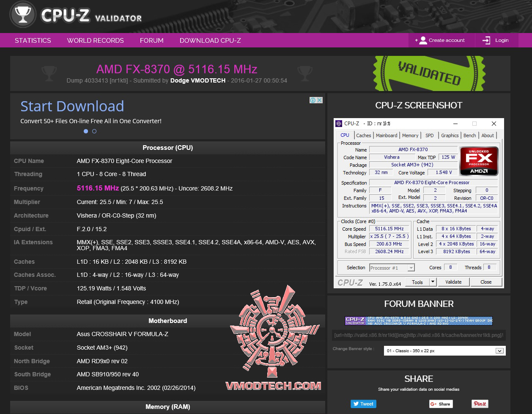Click the Multiplier x 25.5 field
The height and width of the screenshot is (414, 532).
(x=389, y=236)
